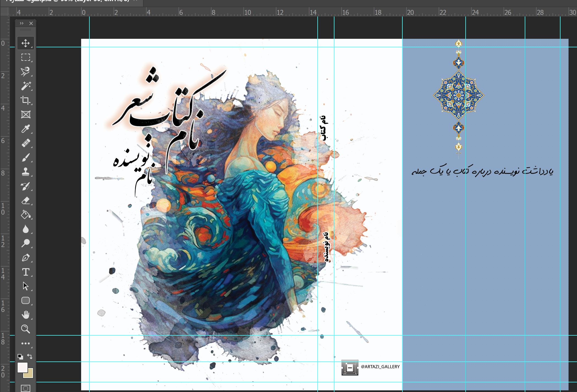Select the Frame tool
This screenshot has width=577, height=392.
(x=26, y=114)
